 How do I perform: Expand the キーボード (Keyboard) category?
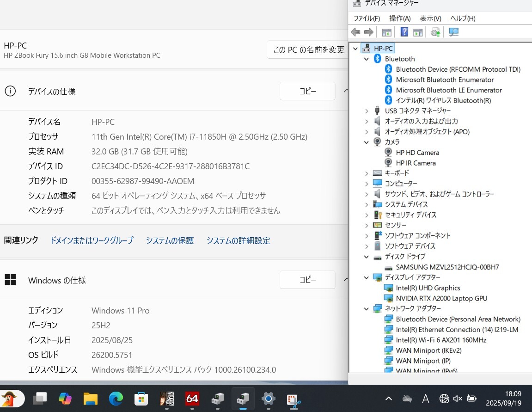pyautogui.click(x=367, y=173)
